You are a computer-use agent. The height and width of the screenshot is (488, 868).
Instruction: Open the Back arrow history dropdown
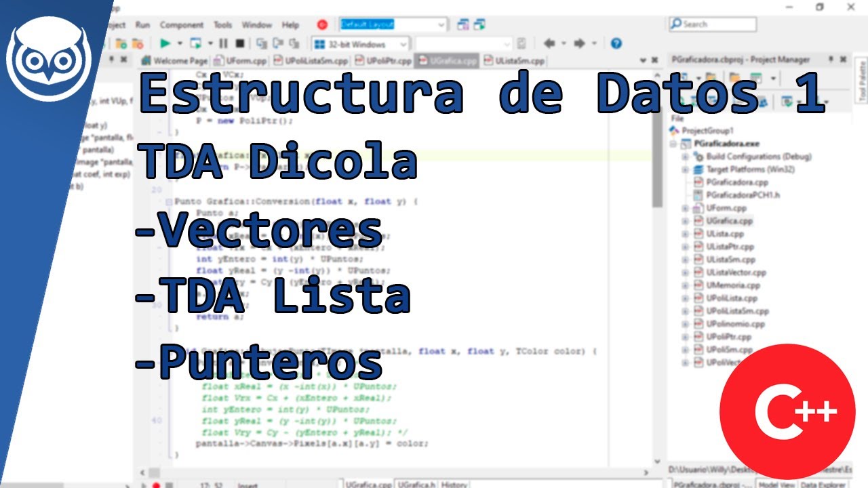[563, 43]
